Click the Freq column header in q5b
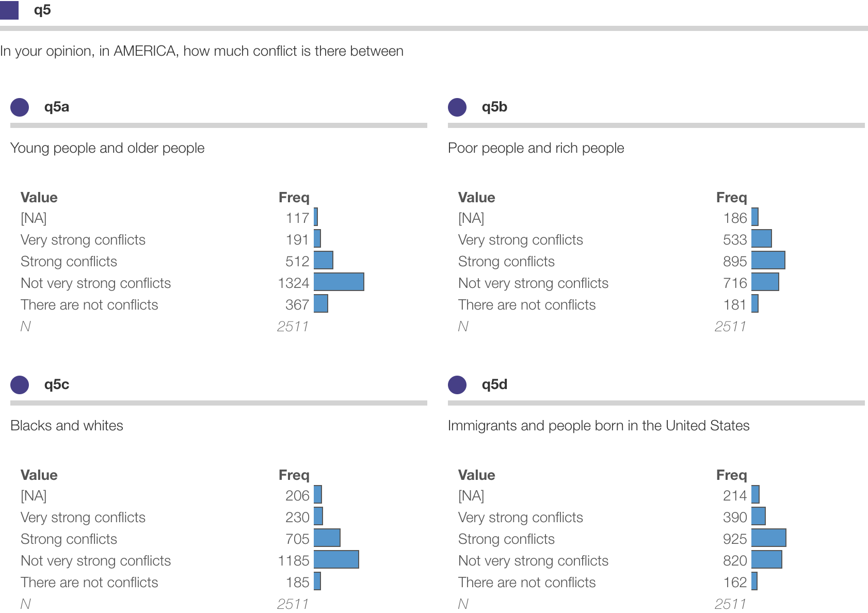The image size is (868, 613). click(x=731, y=197)
